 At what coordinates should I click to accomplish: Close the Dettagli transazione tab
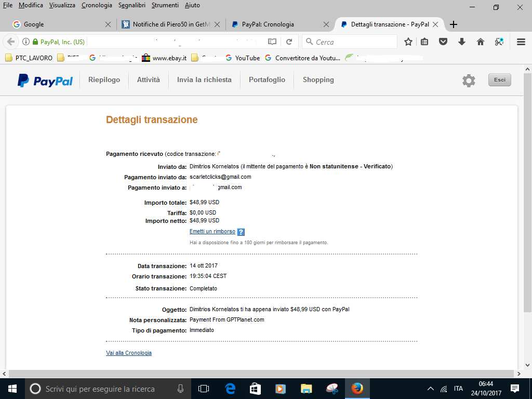click(436, 24)
